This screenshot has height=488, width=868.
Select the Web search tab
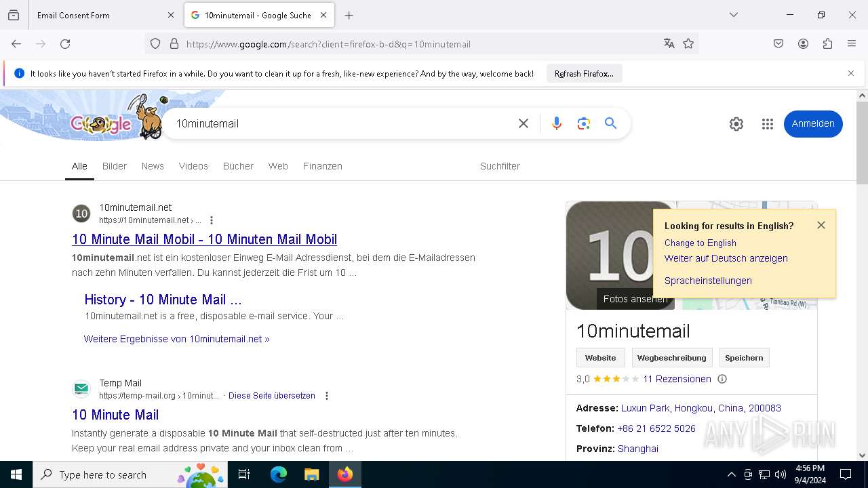pos(278,166)
